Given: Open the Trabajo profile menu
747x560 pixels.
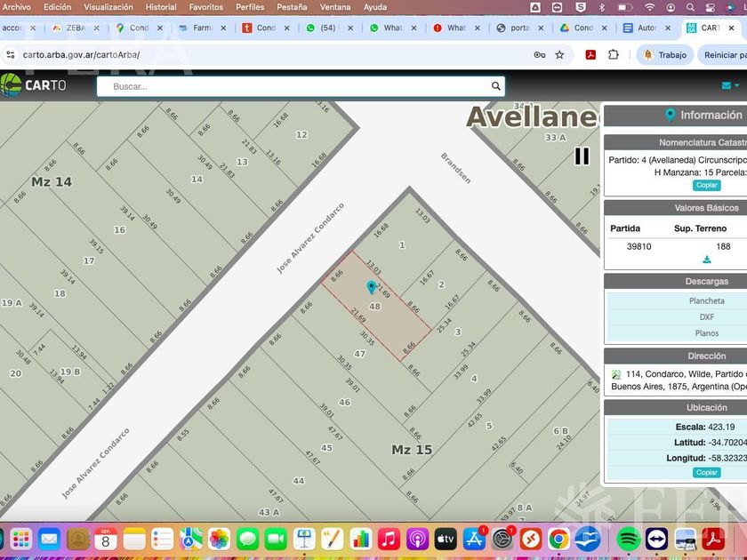Looking at the screenshot, I should point(664,55).
